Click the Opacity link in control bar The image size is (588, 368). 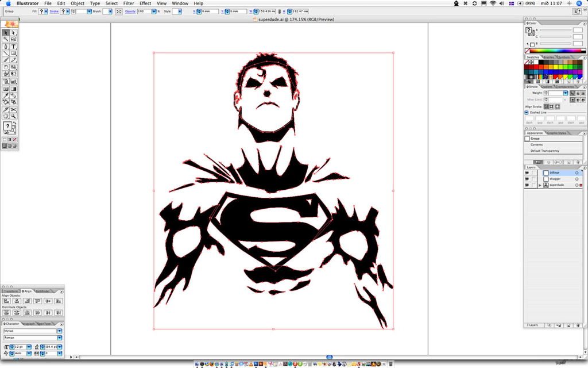(130, 11)
